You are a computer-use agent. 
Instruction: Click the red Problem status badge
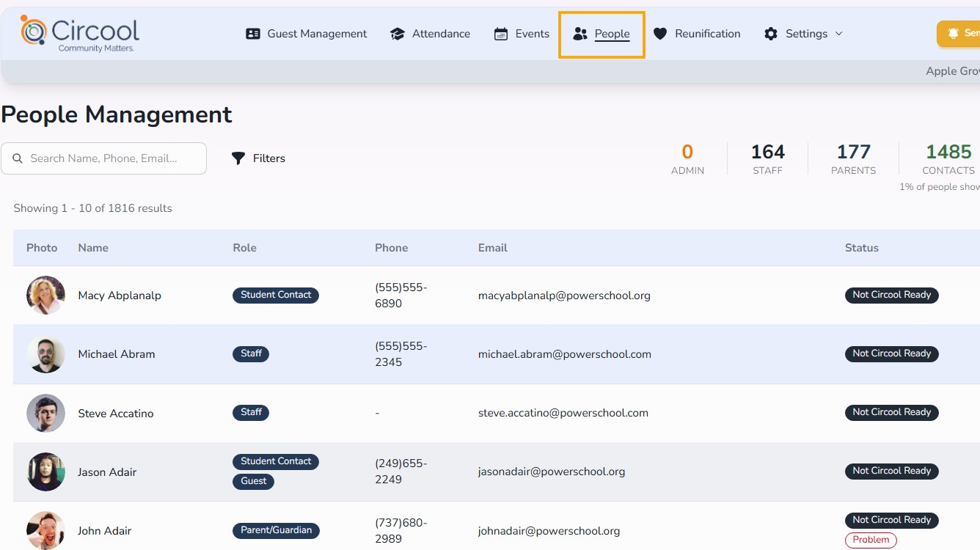pyautogui.click(x=871, y=540)
